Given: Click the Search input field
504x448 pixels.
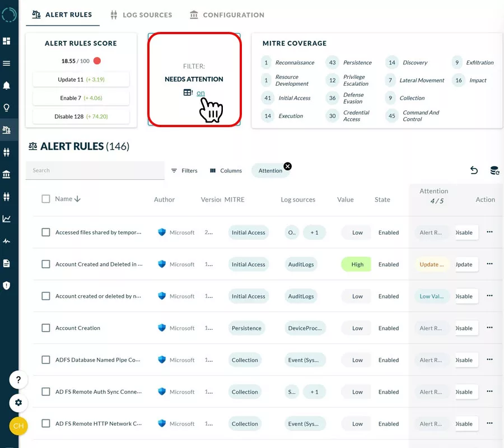Looking at the screenshot, I should tap(95, 170).
